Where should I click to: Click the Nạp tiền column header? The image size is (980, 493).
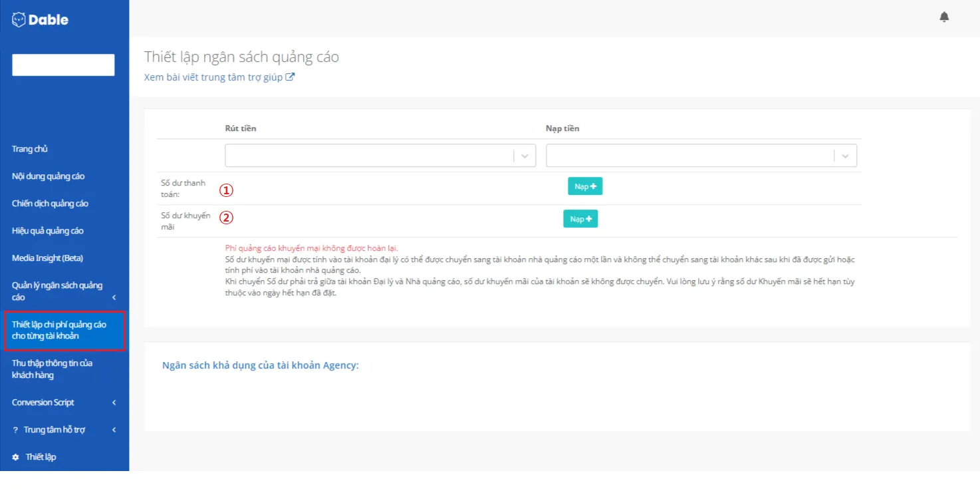pos(562,128)
